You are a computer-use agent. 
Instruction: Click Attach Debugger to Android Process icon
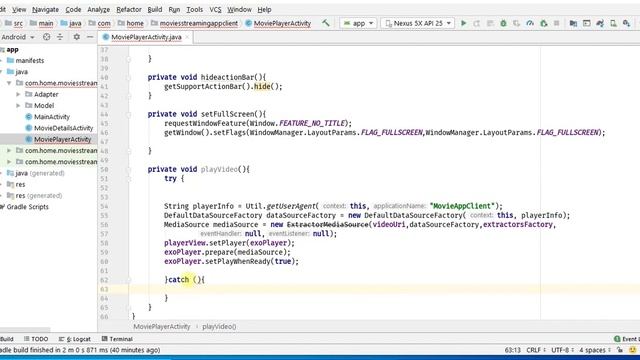coord(544,23)
